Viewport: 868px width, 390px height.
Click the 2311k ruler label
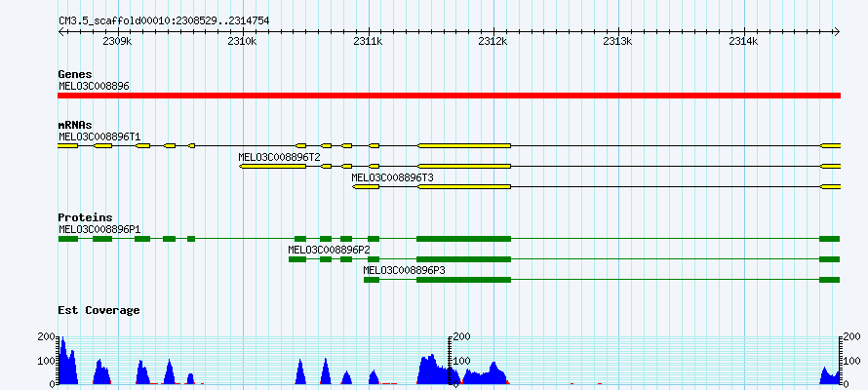(369, 41)
